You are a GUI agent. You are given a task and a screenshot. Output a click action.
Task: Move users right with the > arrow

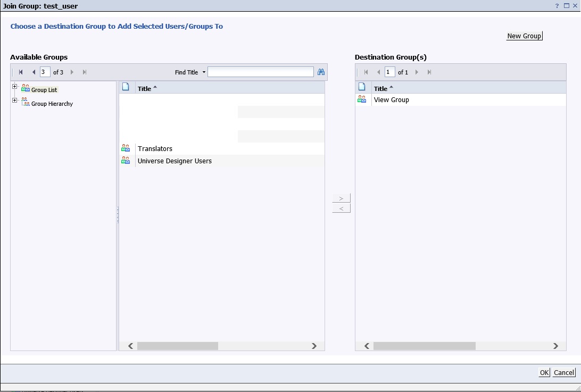coord(341,197)
